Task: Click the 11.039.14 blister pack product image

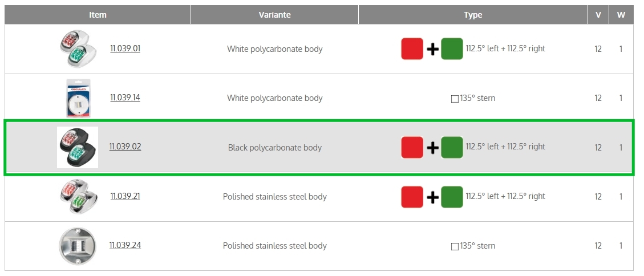Action: pyautogui.click(x=78, y=98)
